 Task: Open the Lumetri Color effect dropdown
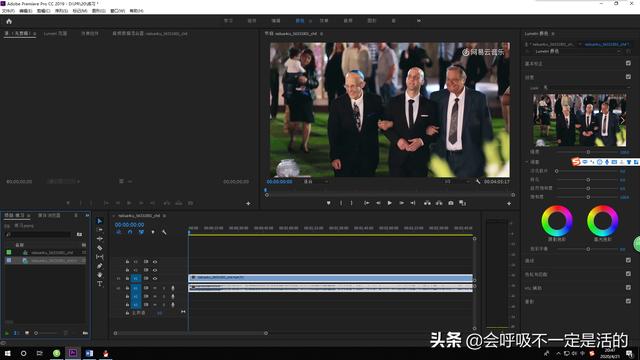578,51
